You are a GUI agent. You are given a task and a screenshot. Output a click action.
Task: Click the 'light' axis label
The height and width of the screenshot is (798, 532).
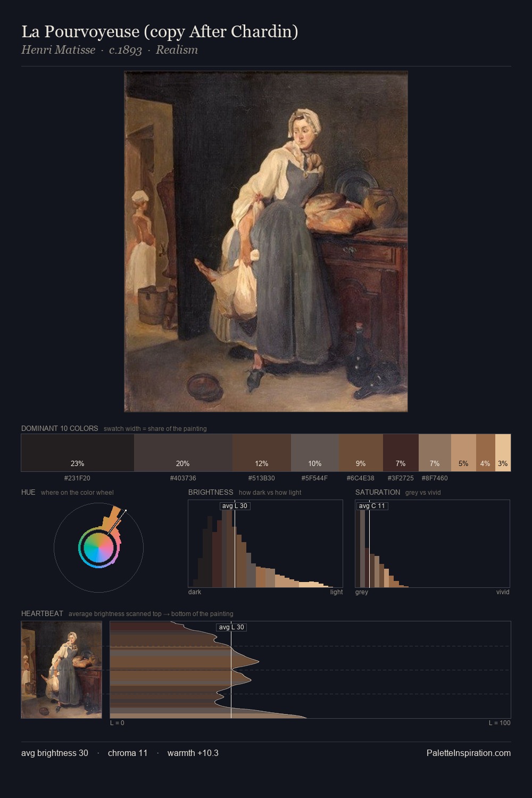tap(336, 592)
